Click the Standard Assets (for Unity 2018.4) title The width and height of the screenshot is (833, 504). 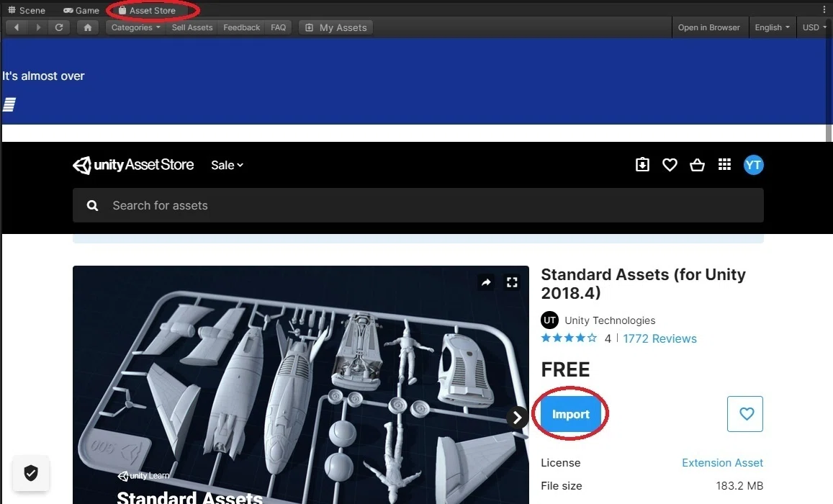coord(644,284)
